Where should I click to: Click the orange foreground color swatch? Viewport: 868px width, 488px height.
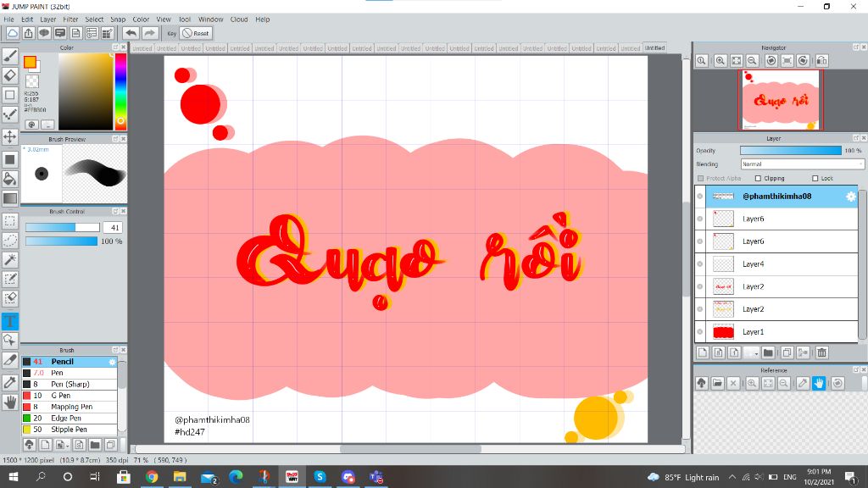[x=30, y=62]
